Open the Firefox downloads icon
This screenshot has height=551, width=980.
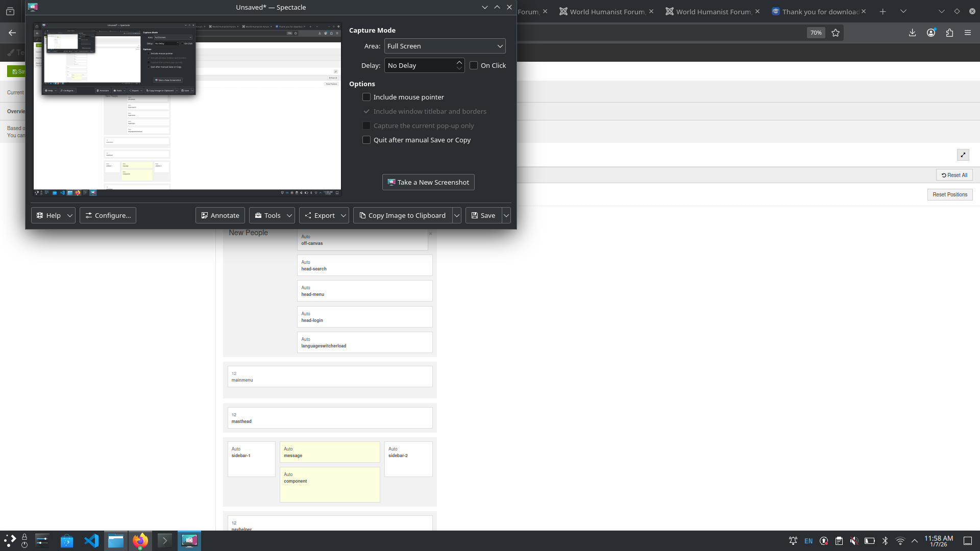[x=912, y=33]
